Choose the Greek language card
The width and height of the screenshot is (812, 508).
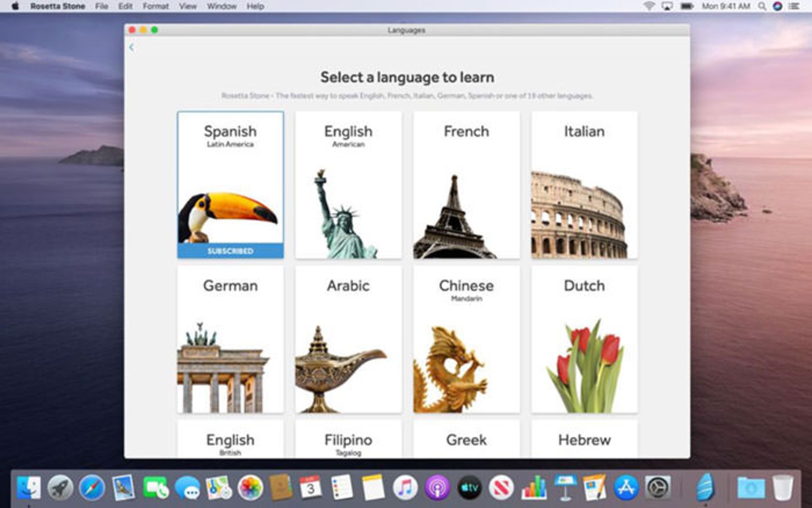pyautogui.click(x=466, y=439)
